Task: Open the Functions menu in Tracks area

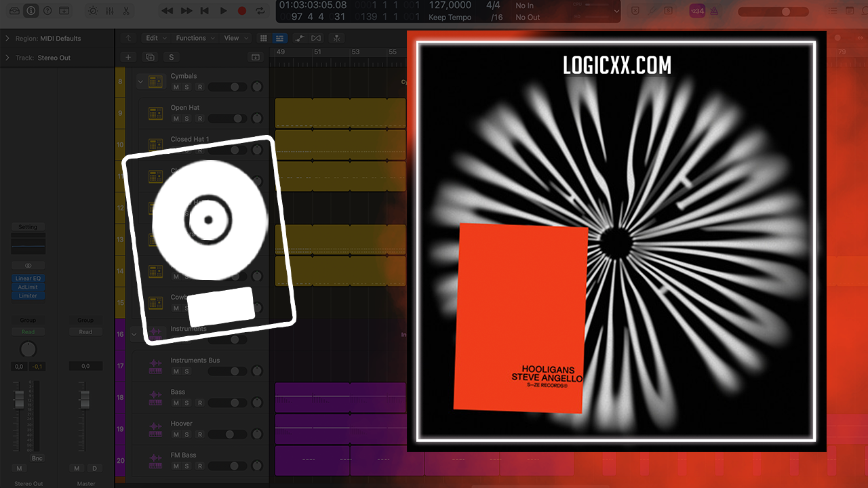Action: point(195,38)
